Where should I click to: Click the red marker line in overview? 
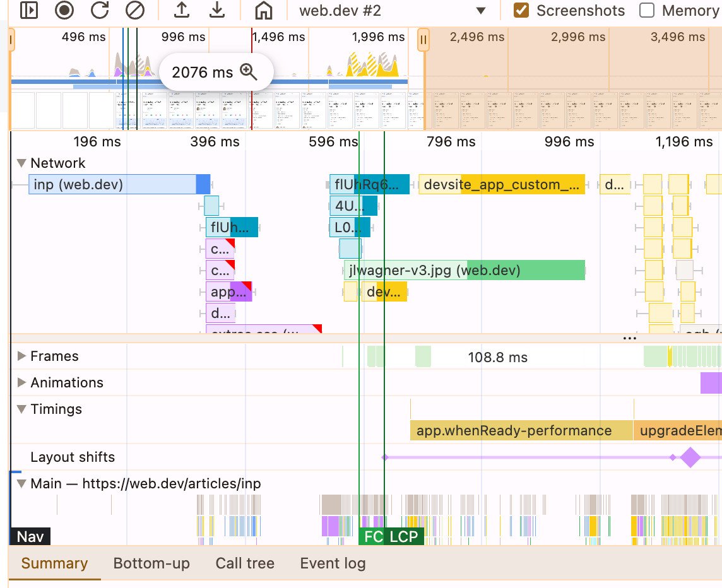click(x=251, y=78)
